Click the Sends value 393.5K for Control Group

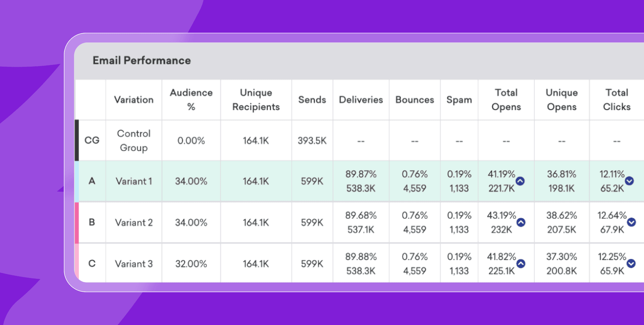pos(312,140)
